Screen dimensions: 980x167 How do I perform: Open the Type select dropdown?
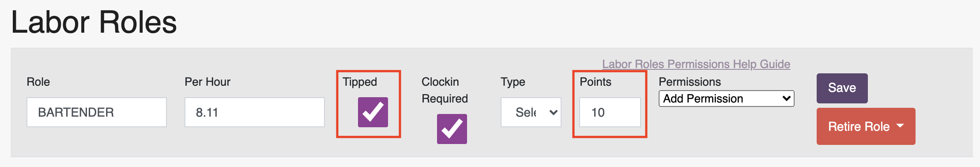pyautogui.click(x=531, y=112)
